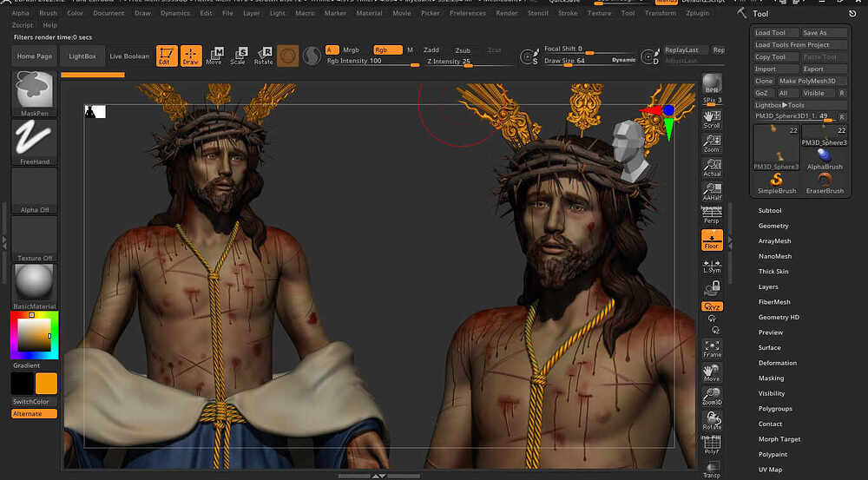This screenshot has height=480, width=868.
Task: Toggle L.Sym local symmetry
Action: (712, 266)
